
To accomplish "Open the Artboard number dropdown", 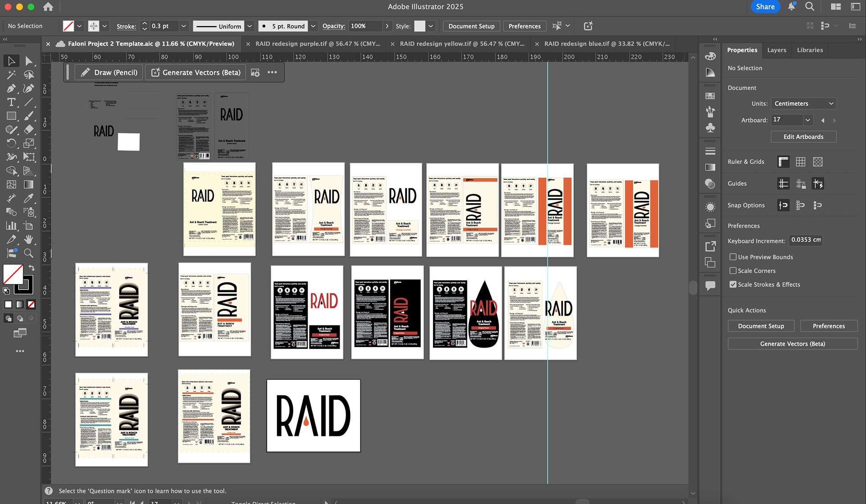I will coord(808,120).
